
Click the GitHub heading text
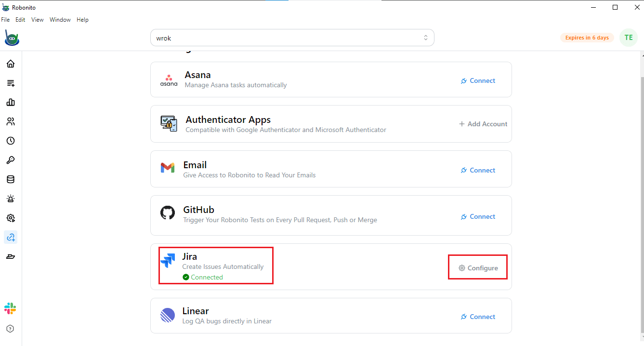coord(198,210)
